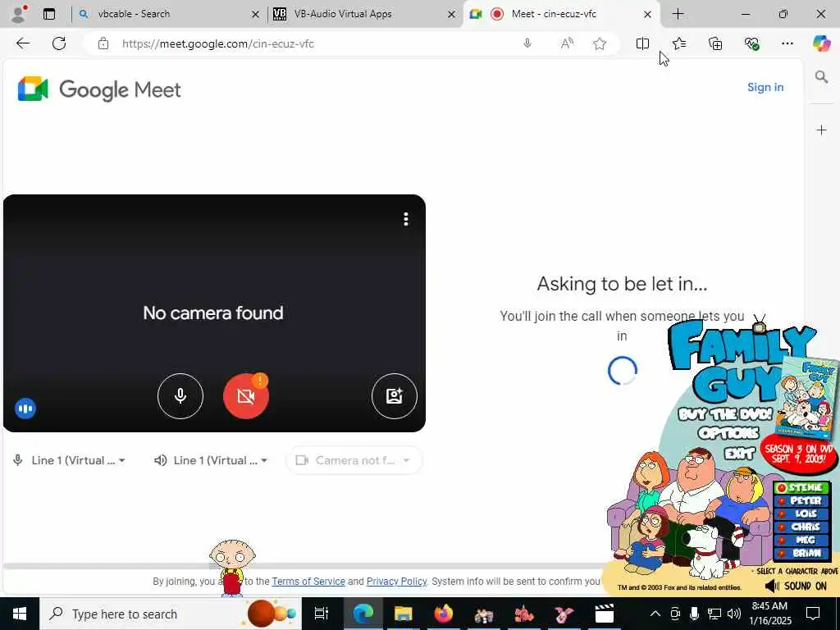Click the Stewie desktop character
Screen dimensions: 840x630
coord(232,568)
